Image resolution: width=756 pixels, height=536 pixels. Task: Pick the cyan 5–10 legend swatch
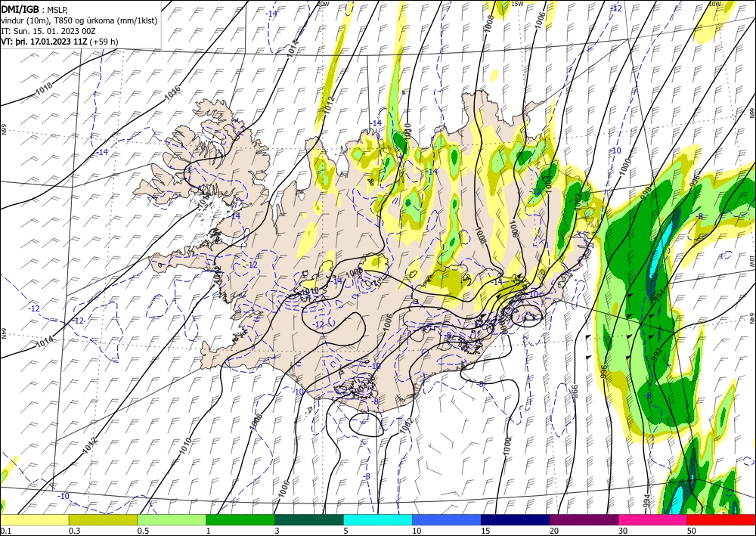click(x=378, y=520)
